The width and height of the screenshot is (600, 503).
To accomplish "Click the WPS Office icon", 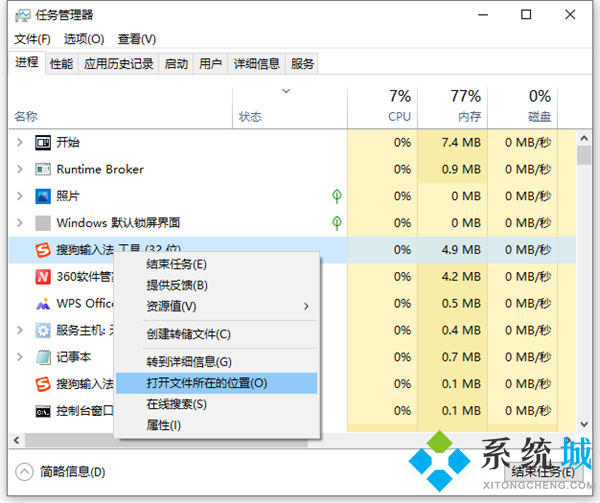I will 43,304.
